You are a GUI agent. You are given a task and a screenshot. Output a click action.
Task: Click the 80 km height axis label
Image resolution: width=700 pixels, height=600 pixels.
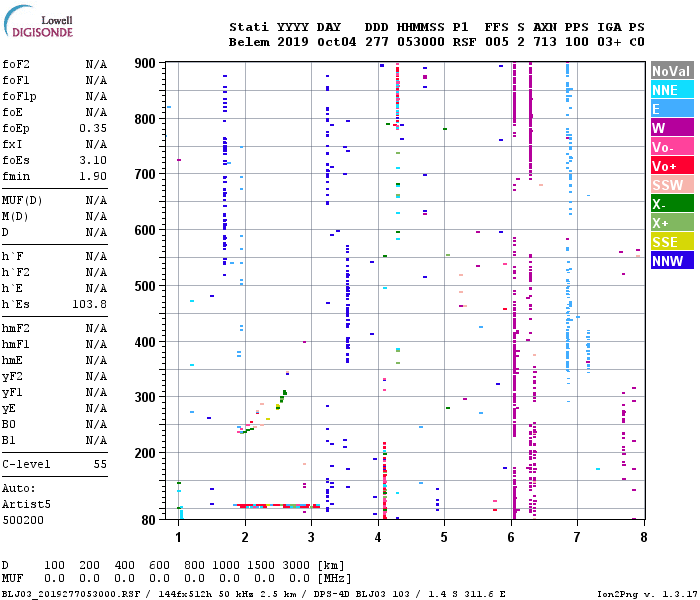click(x=149, y=520)
